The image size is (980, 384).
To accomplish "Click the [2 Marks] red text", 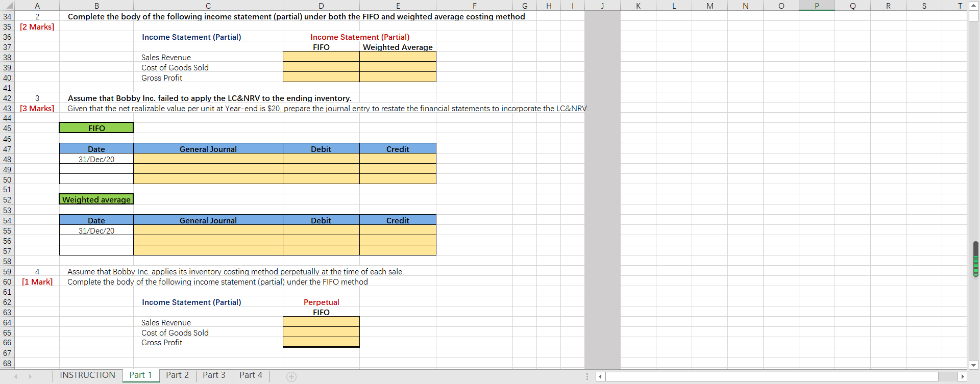I will [37, 27].
